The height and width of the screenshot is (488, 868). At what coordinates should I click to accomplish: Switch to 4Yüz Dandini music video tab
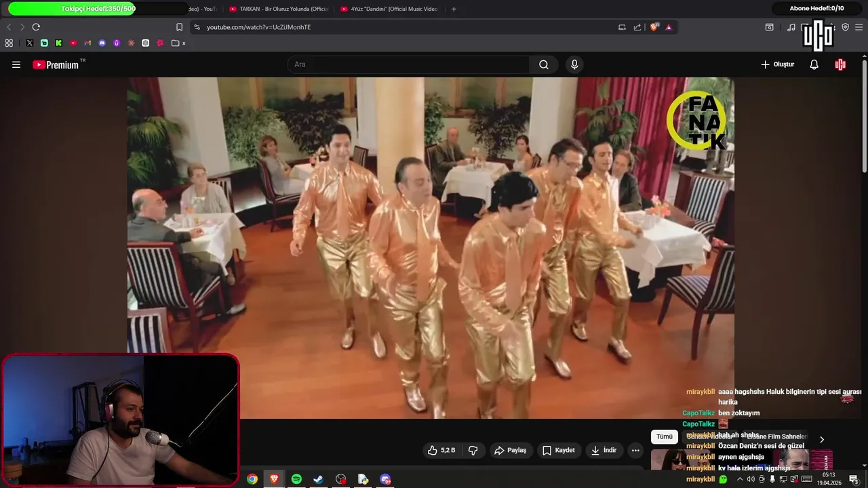pos(389,9)
